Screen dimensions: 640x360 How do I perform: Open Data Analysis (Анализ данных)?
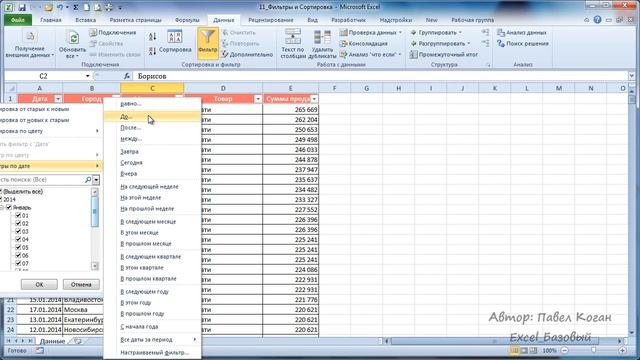pos(522,33)
